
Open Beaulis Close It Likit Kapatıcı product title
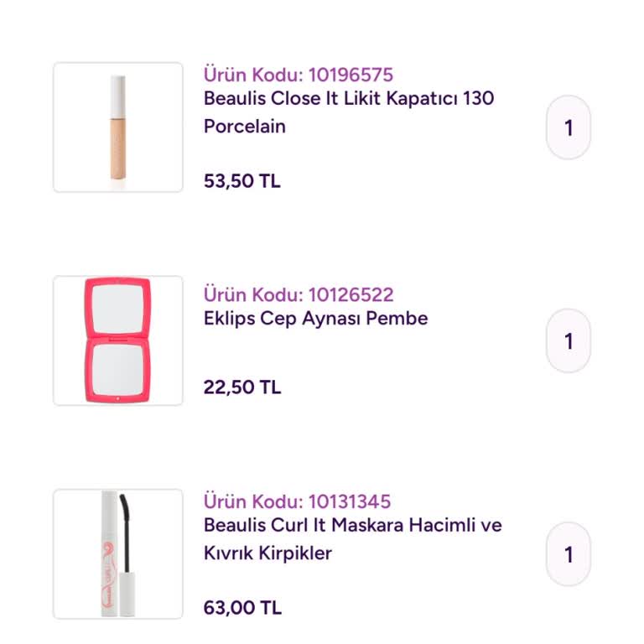pos(348,98)
